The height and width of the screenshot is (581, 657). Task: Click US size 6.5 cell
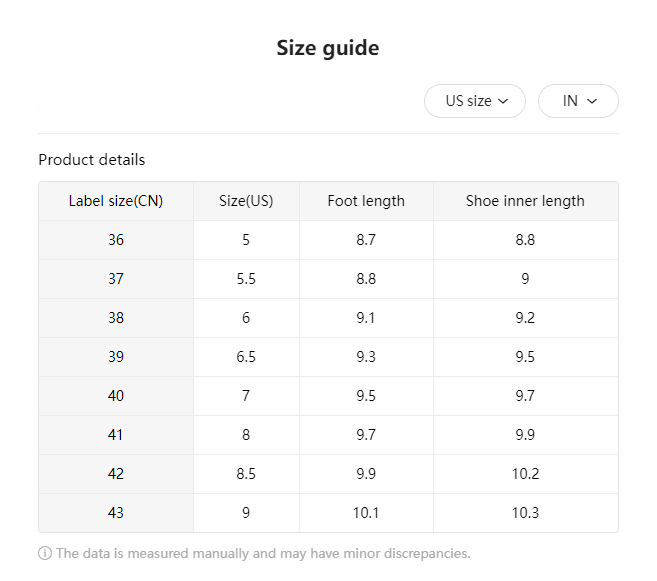(246, 357)
